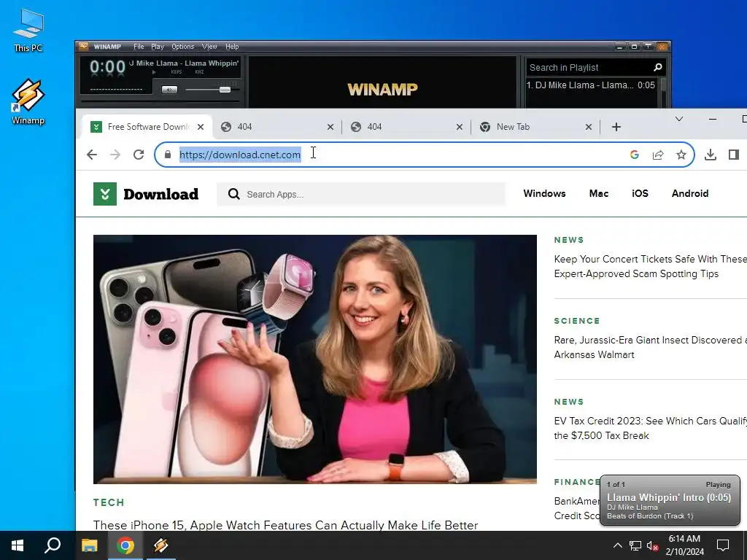The width and height of the screenshot is (747, 560).
Task: Click the green Download site logo icon
Action: pyautogui.click(x=105, y=194)
